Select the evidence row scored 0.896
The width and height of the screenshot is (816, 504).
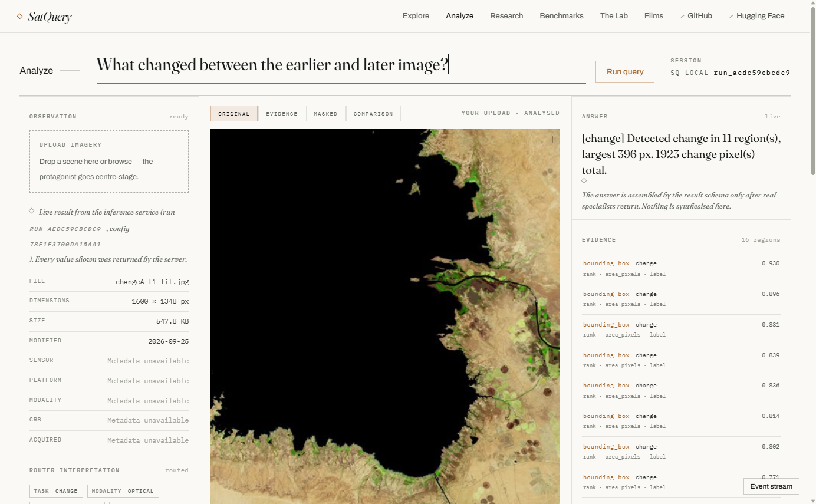[x=681, y=299]
